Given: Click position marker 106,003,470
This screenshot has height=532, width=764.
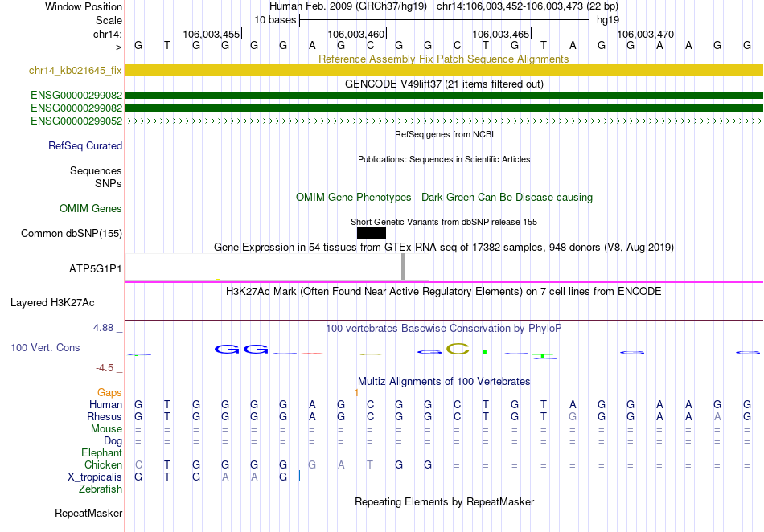Looking at the screenshot, I should pos(646,34).
